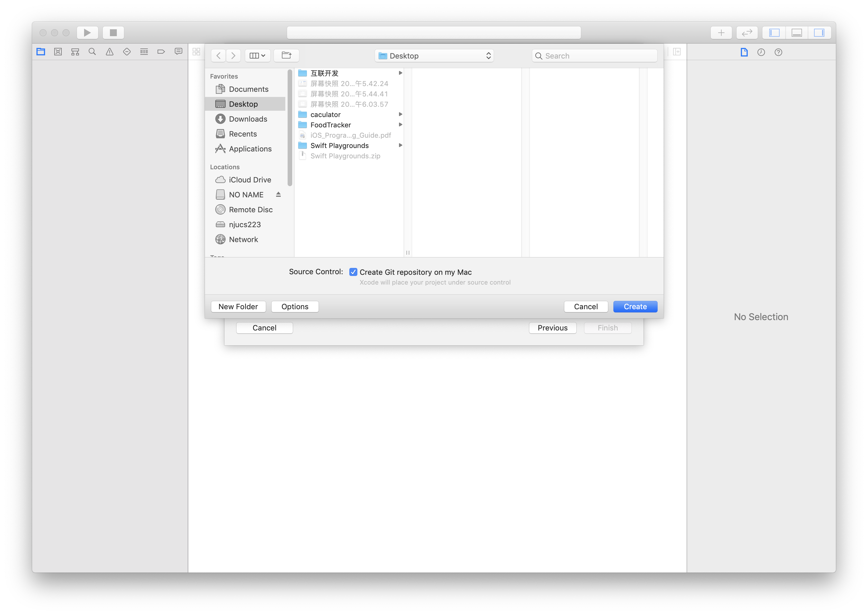Select iCloud Drive in Locations
Image resolution: width=868 pixels, height=615 pixels.
250,180
